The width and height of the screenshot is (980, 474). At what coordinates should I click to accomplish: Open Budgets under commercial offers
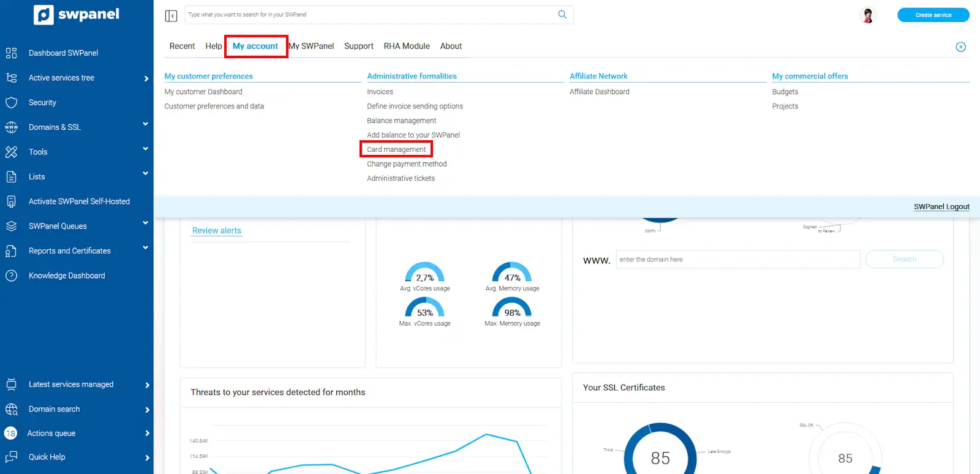pos(785,92)
